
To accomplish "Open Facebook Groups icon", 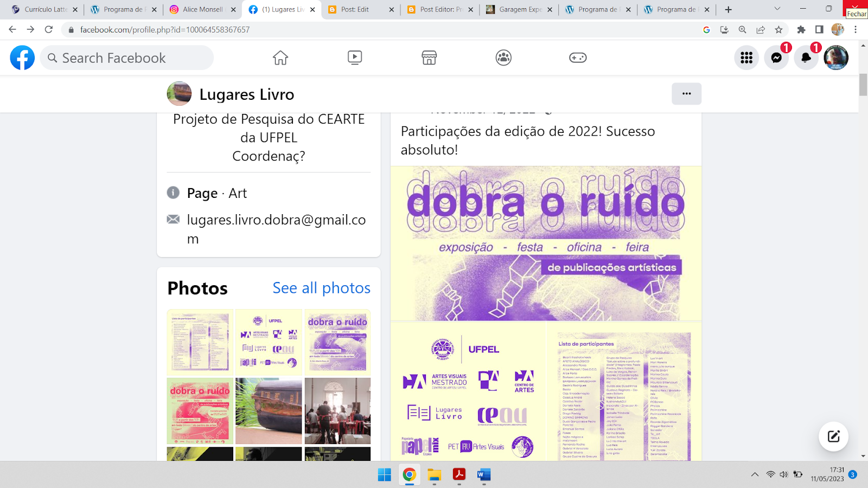I will click(503, 57).
